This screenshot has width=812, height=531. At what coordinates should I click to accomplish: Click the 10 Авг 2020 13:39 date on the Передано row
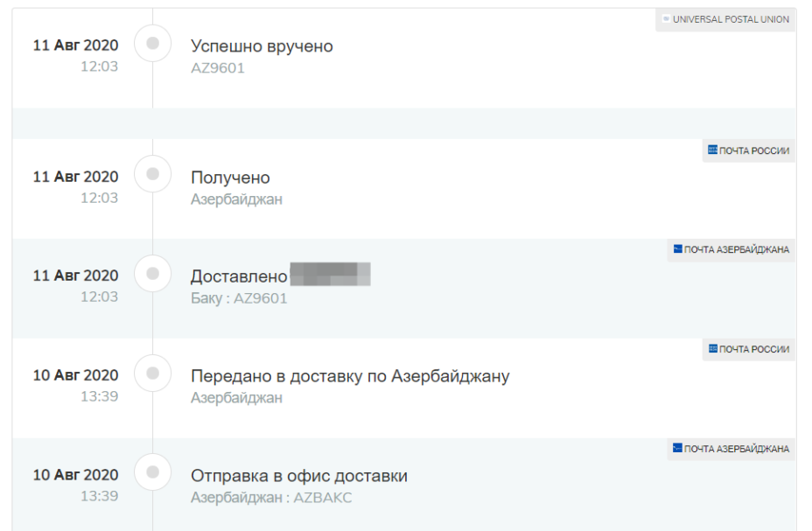[75, 385]
